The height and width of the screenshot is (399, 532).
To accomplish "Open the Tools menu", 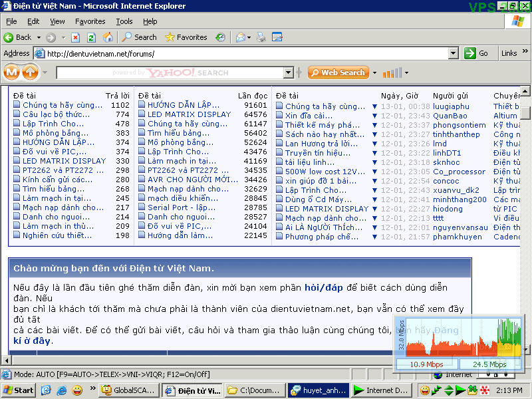I will 124,21.
